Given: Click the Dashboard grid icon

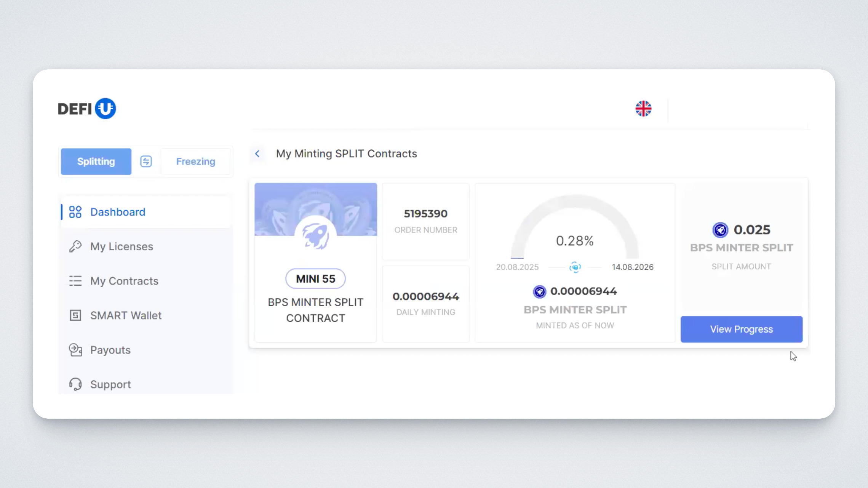Looking at the screenshot, I should click(x=75, y=212).
